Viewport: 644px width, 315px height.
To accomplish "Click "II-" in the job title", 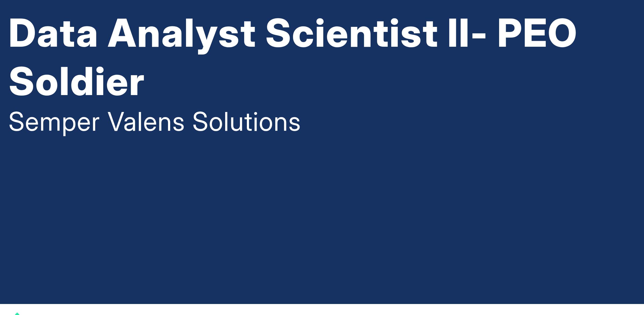I will 467,33.
